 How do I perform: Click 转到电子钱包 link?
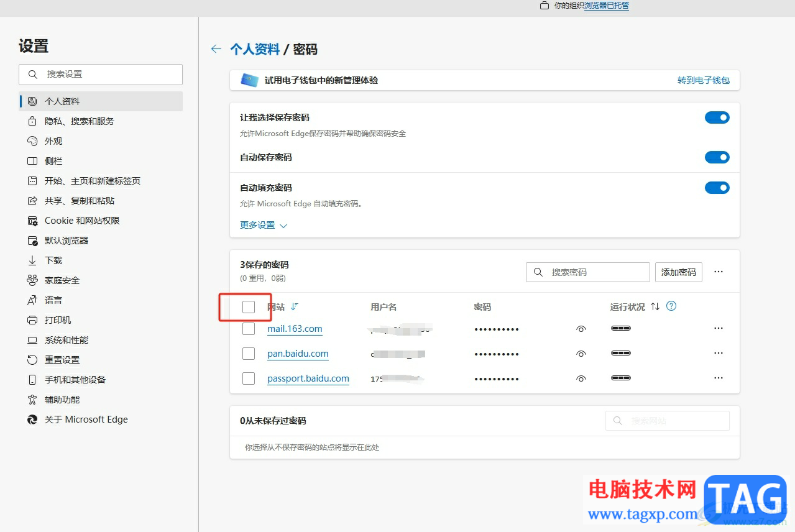point(704,80)
